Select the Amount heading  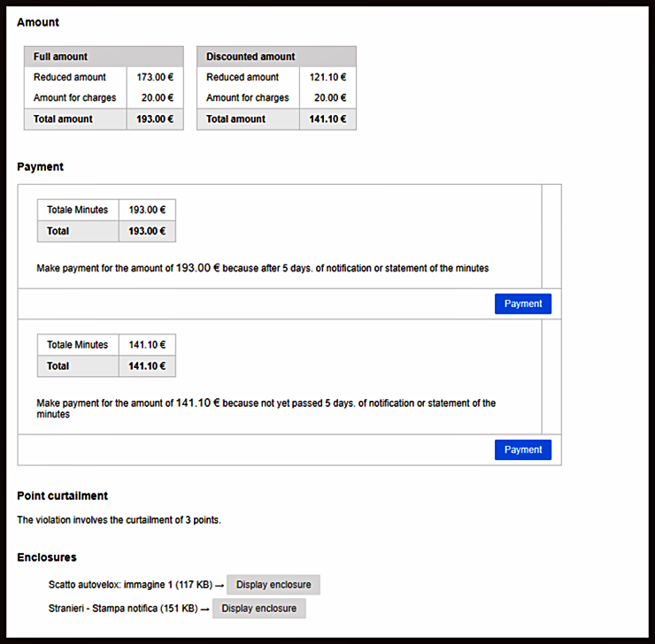click(38, 22)
